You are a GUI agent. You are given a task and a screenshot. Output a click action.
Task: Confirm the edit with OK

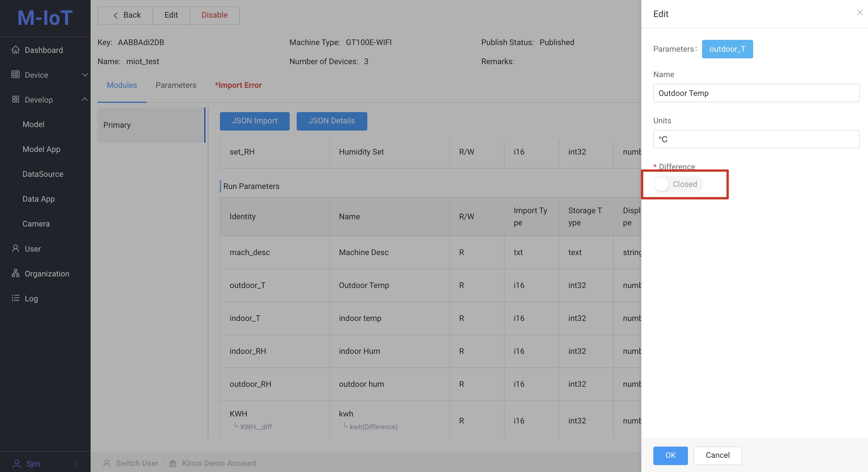click(x=670, y=456)
